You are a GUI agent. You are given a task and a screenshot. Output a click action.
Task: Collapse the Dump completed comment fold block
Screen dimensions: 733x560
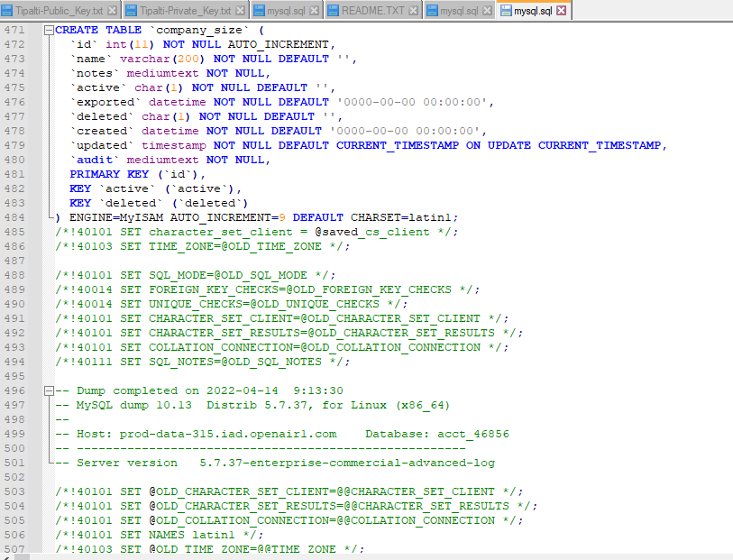tap(49, 390)
